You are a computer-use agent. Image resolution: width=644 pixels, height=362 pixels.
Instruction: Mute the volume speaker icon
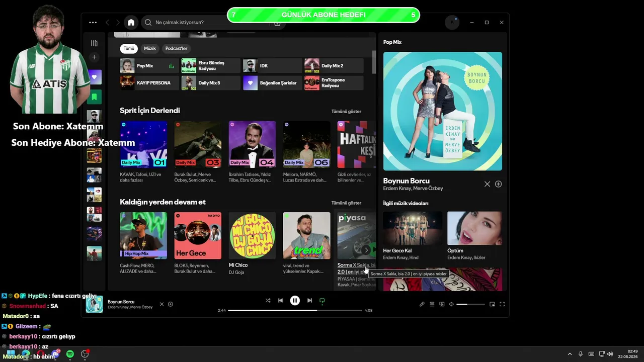[x=451, y=304]
